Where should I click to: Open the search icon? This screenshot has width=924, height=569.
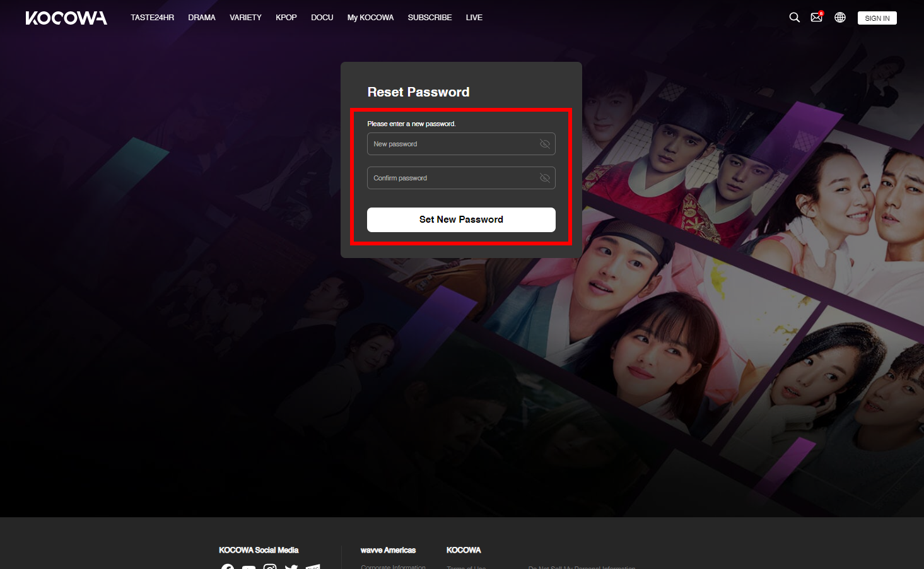[795, 18]
